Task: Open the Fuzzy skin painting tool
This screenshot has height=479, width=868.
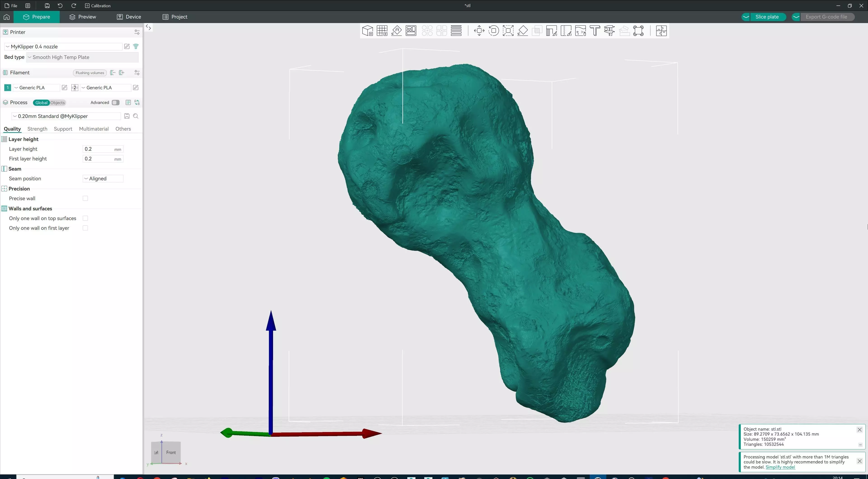Action: click(x=580, y=31)
